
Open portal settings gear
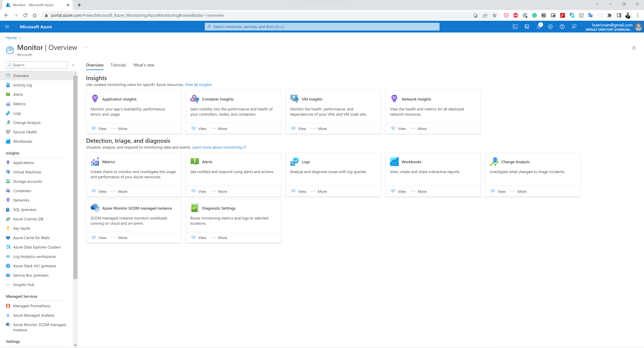click(x=550, y=27)
